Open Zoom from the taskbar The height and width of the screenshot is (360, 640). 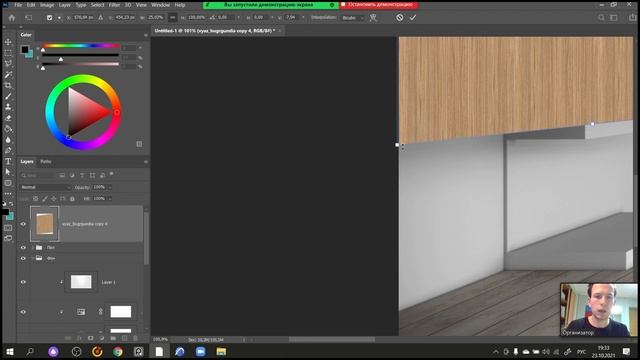(200, 351)
